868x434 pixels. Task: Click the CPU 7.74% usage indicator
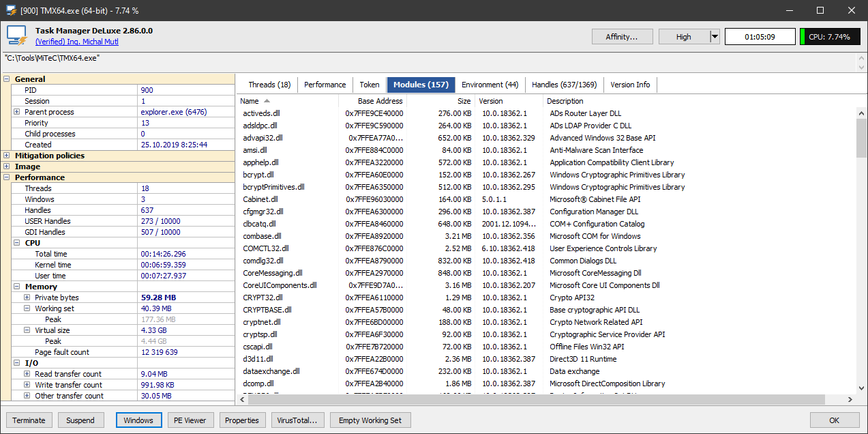[830, 37]
